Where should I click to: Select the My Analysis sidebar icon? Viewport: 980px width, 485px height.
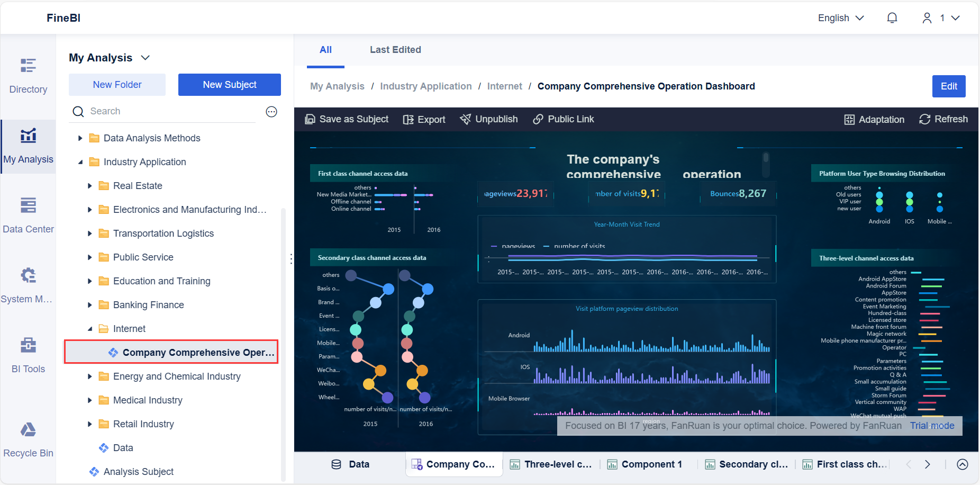tap(28, 144)
